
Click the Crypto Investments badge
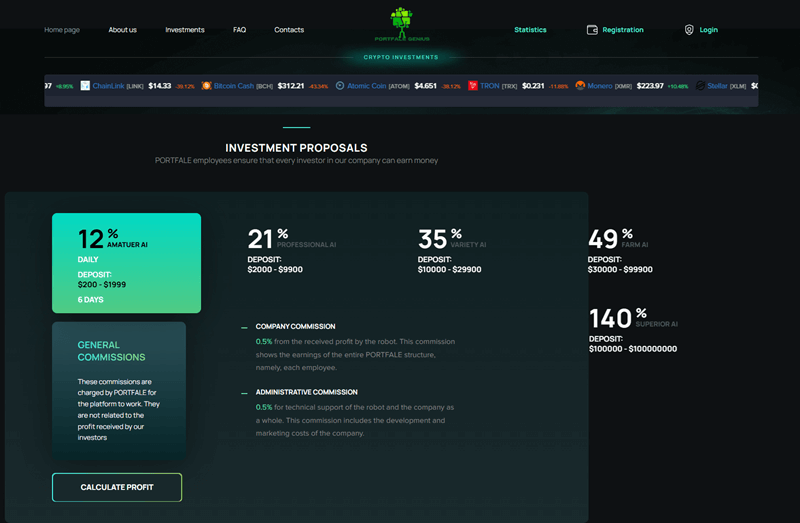[401, 57]
